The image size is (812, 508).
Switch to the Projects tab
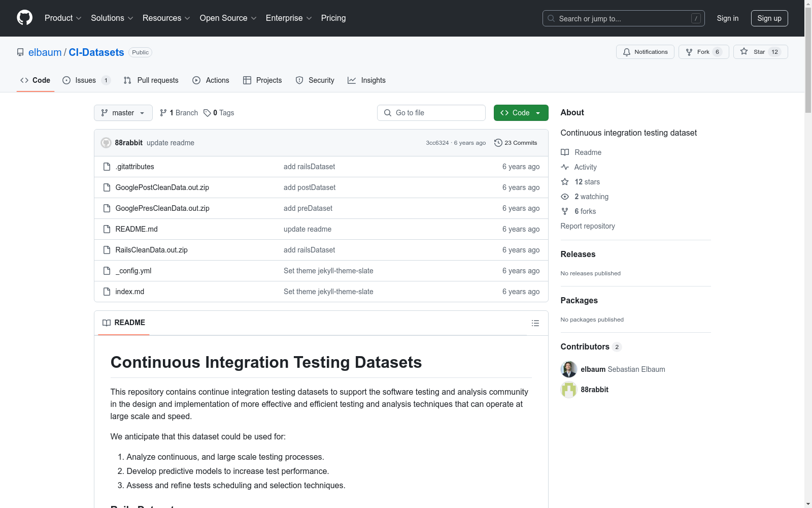click(x=262, y=80)
